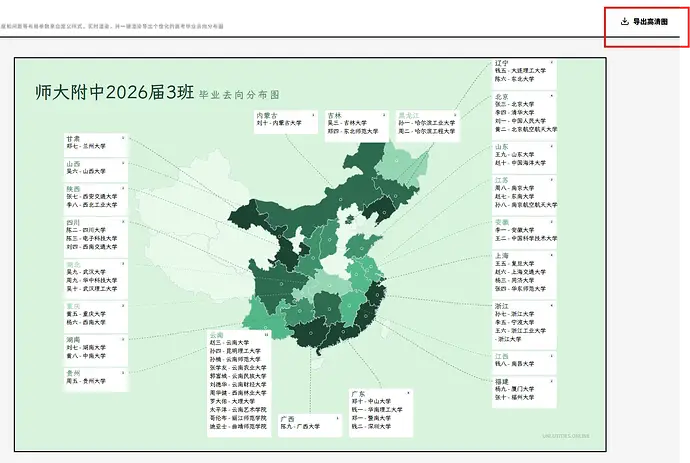
Task: Click the corner icon on the 内蒙古 card
Action: click(313, 115)
